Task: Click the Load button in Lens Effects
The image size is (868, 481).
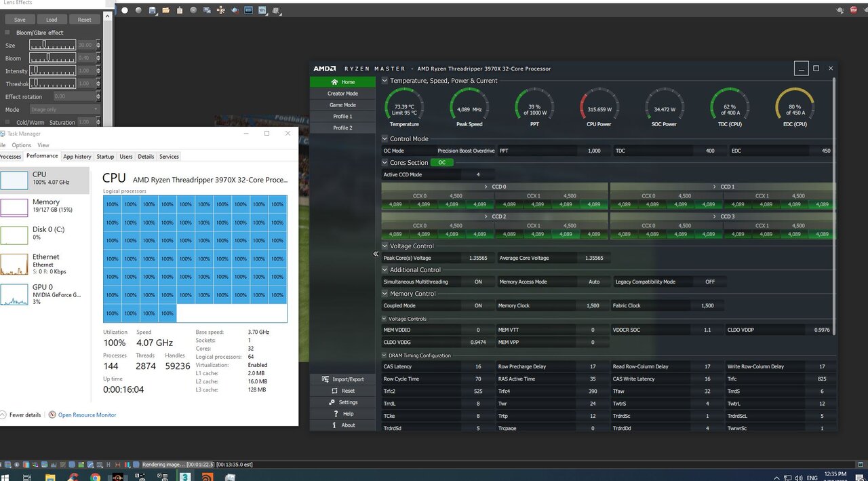Action: click(x=52, y=20)
